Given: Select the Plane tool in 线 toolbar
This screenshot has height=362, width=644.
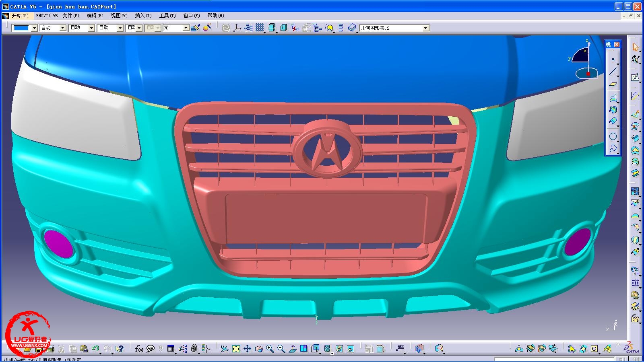Looking at the screenshot, I should point(613,84).
